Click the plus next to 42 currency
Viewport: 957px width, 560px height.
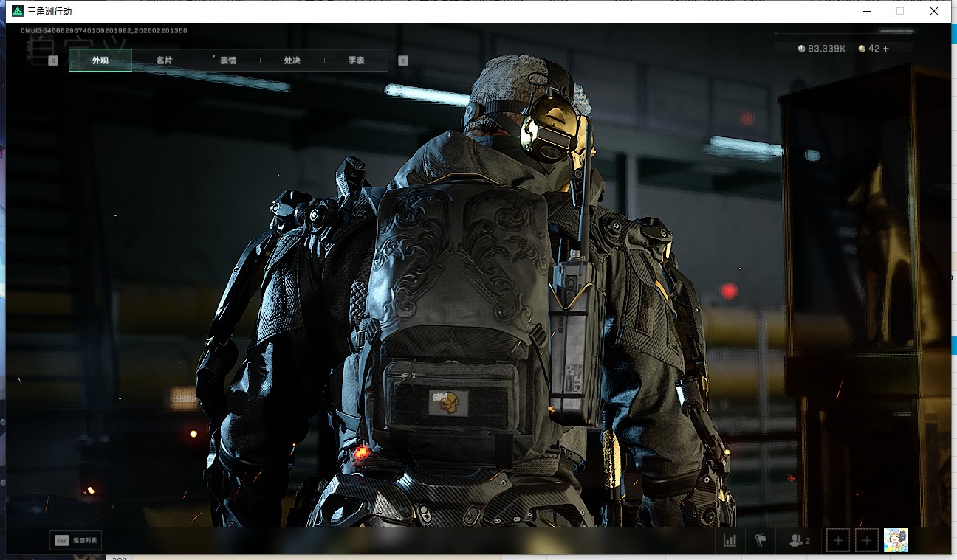pyautogui.click(x=886, y=49)
